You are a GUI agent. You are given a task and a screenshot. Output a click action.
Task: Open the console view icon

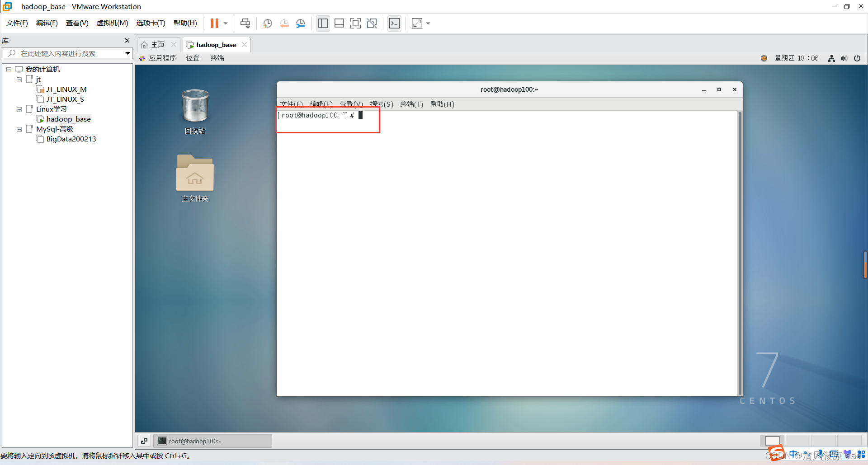tap(394, 23)
